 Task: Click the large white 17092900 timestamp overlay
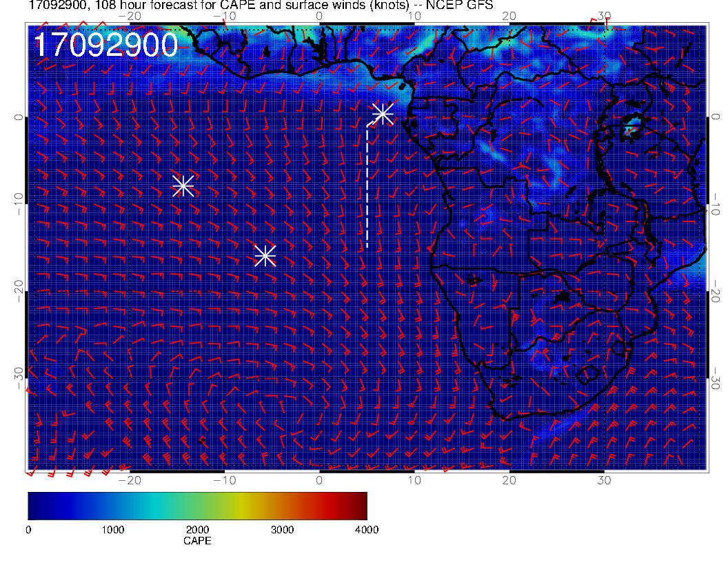pyautogui.click(x=106, y=45)
